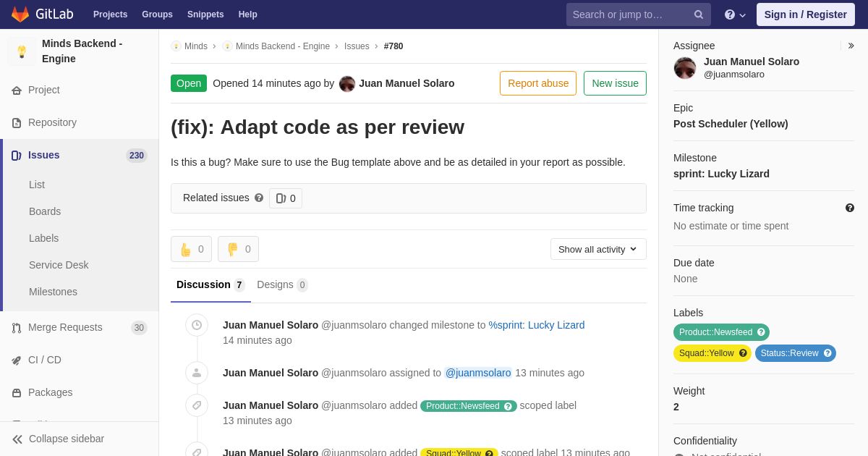Give a thumbs up reaction
868x456 pixels.
coord(191,249)
